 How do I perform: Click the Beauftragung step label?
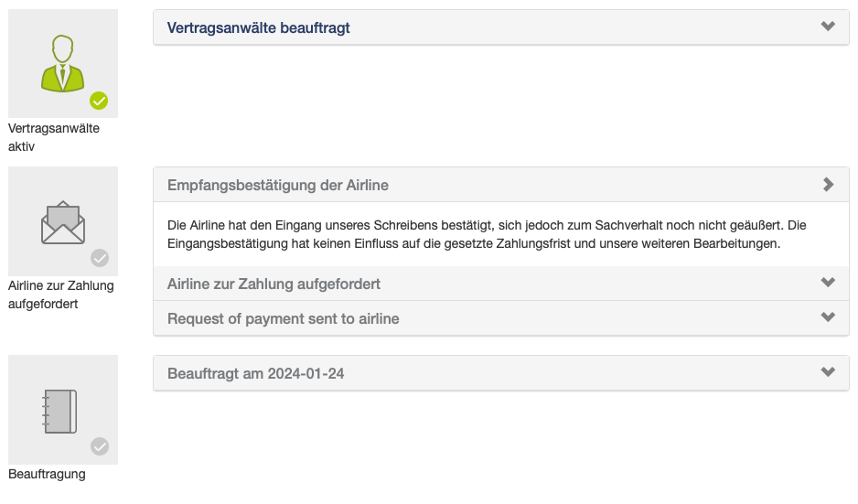point(47,474)
